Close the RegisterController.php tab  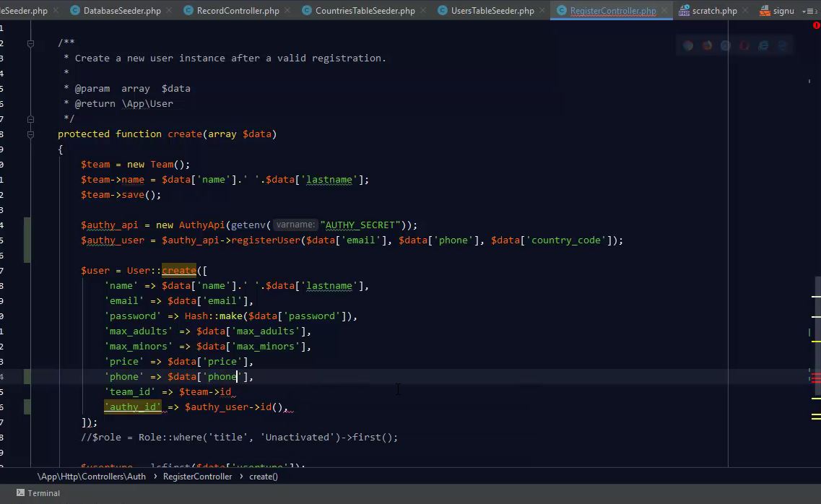click(664, 11)
